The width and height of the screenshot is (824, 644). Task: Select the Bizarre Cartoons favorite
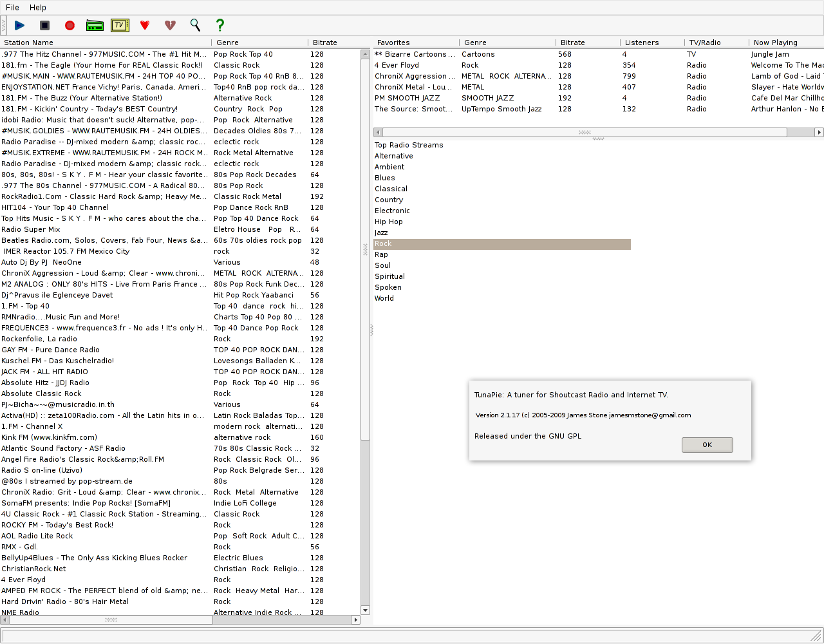click(x=599, y=54)
